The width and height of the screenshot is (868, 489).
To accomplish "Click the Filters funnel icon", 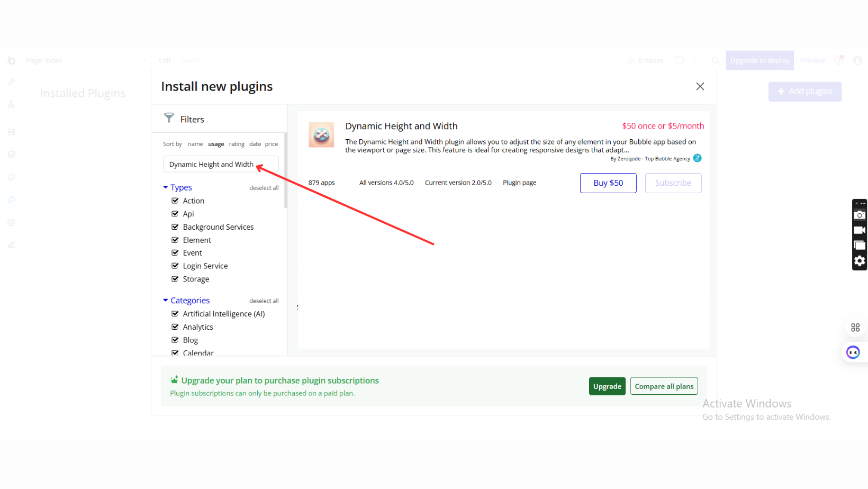I will point(169,117).
